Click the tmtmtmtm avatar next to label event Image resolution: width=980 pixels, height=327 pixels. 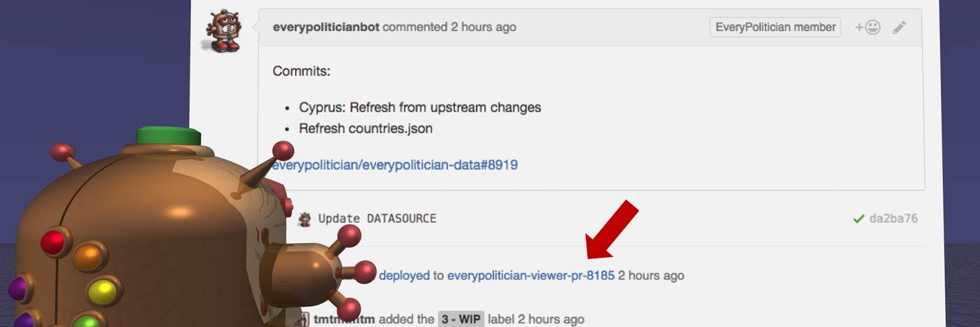304,319
